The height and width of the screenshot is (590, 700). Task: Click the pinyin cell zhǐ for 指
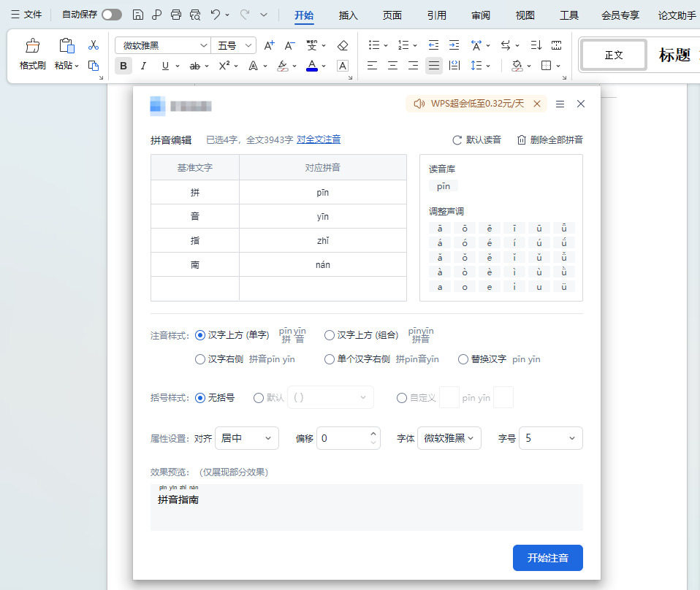[x=323, y=240]
